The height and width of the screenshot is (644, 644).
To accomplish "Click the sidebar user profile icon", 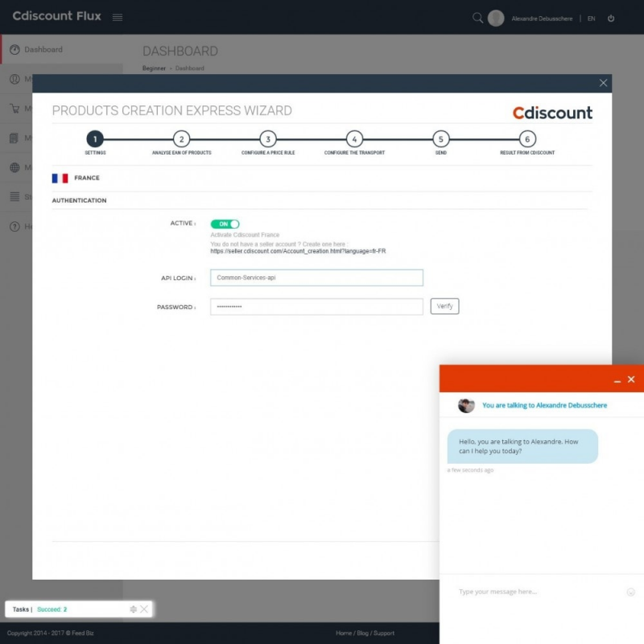I will pos(14,79).
